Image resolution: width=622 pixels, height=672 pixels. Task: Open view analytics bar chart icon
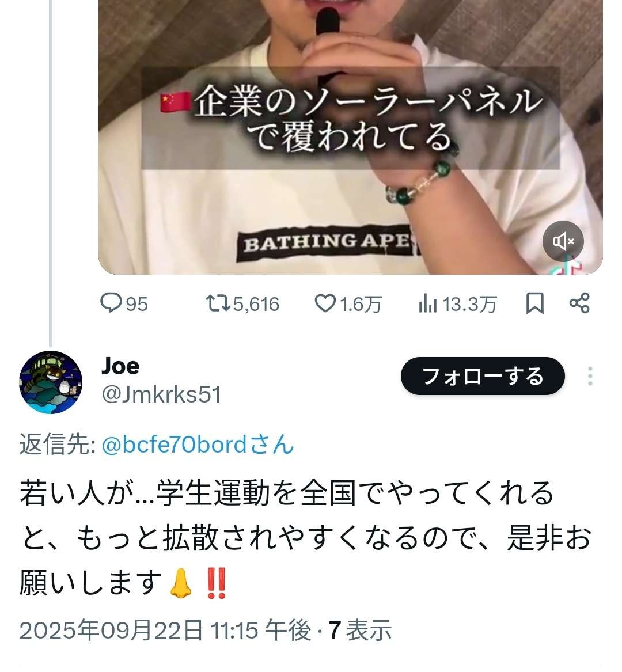click(x=428, y=303)
